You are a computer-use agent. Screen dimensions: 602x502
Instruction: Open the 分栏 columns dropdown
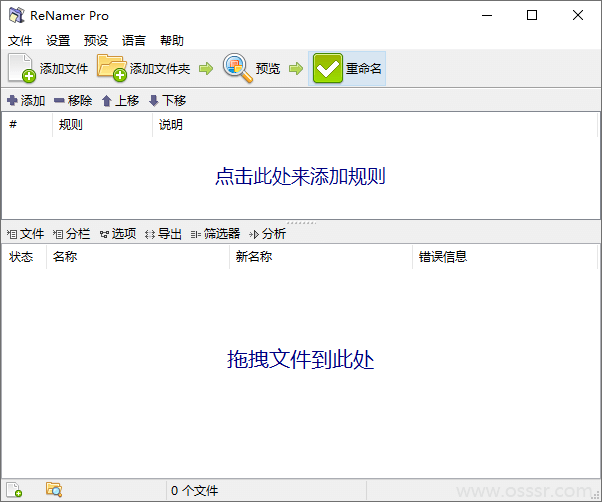click(x=72, y=234)
